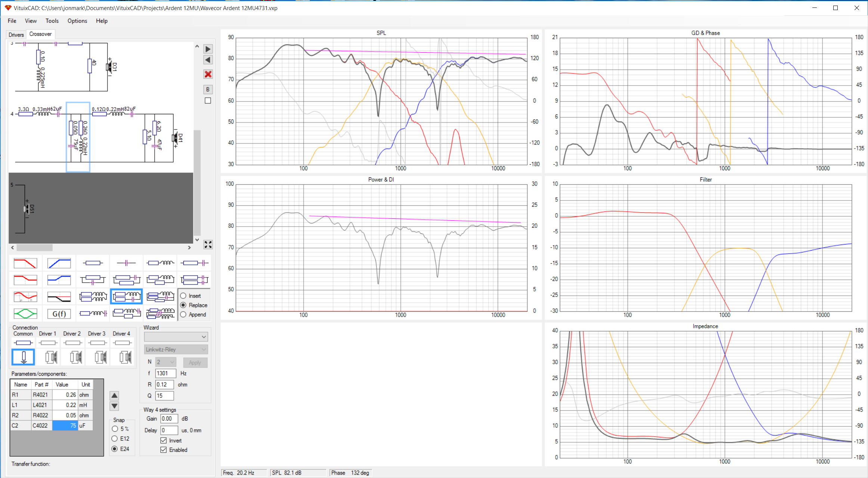
Task: Pick the single capacitor component icon
Action: coord(126,263)
